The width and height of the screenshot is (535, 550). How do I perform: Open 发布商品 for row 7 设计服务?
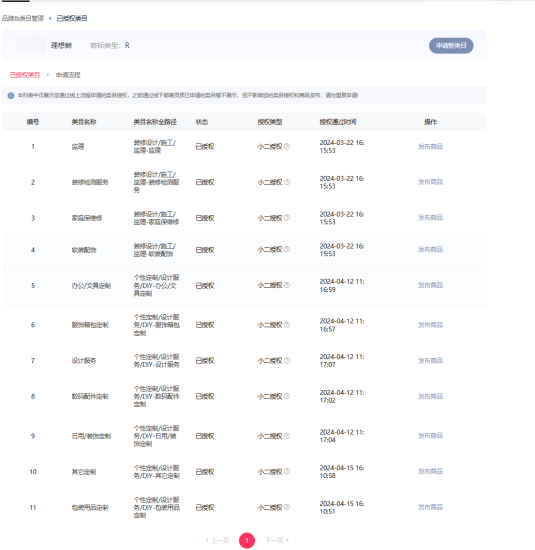click(430, 361)
